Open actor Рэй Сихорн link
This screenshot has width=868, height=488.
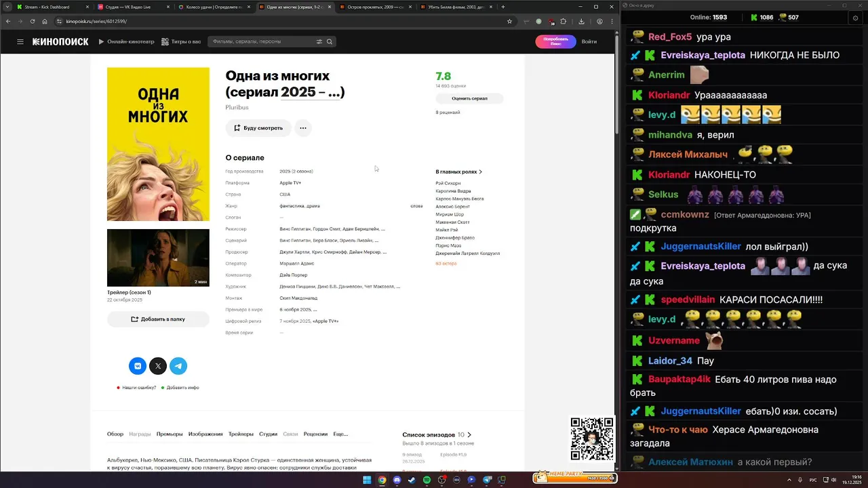pos(448,184)
